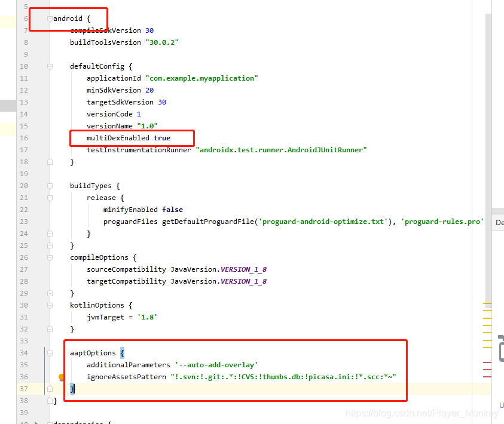Viewport: 504px width, 424px height.
Task: Click minSdkVersion value 20
Action: (x=149, y=90)
